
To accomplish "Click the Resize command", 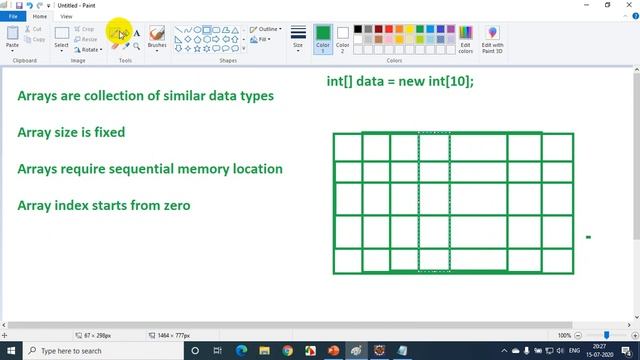I will (x=86, y=39).
